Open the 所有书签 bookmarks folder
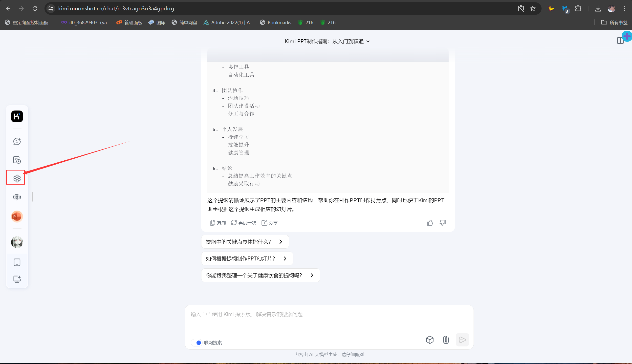 pos(614,22)
